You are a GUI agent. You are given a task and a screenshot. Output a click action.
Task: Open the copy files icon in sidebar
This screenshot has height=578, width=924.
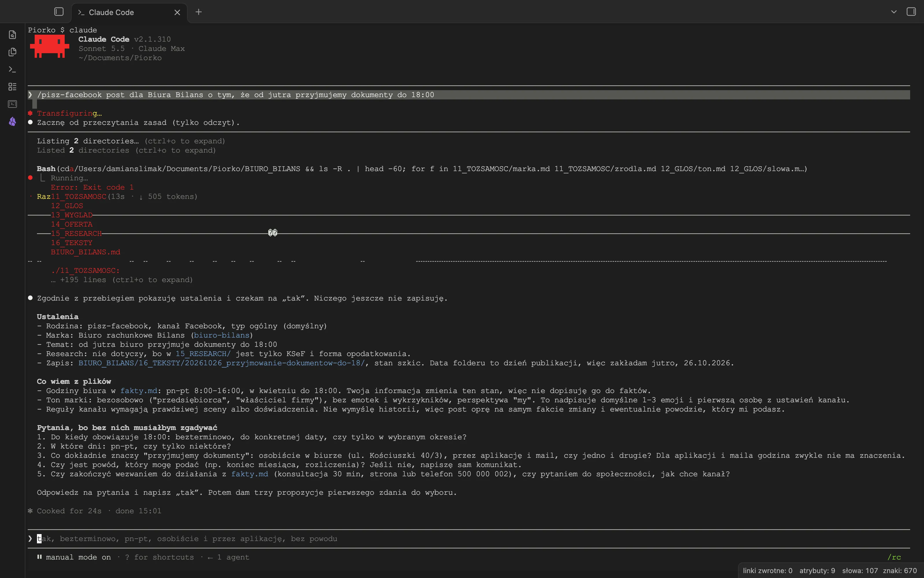[13, 52]
